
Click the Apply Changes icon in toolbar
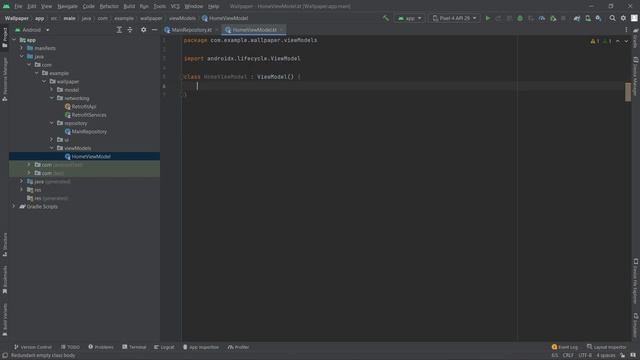click(498, 18)
